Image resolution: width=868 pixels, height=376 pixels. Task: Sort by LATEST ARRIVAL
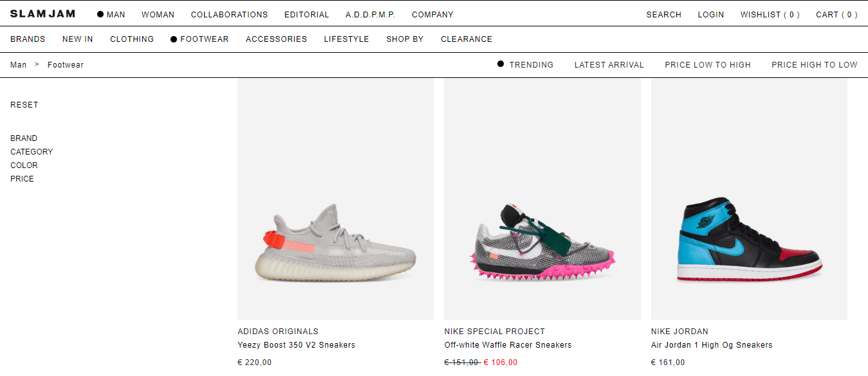(x=609, y=64)
